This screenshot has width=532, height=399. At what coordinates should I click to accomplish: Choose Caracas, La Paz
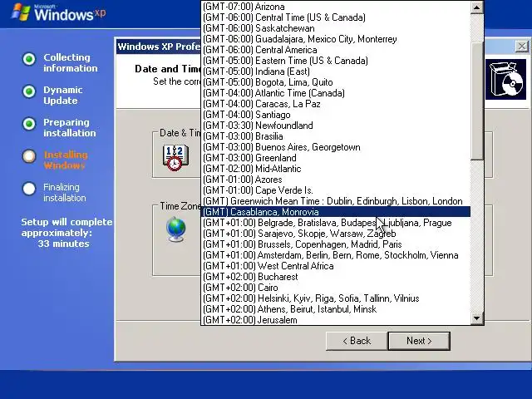(x=336, y=104)
